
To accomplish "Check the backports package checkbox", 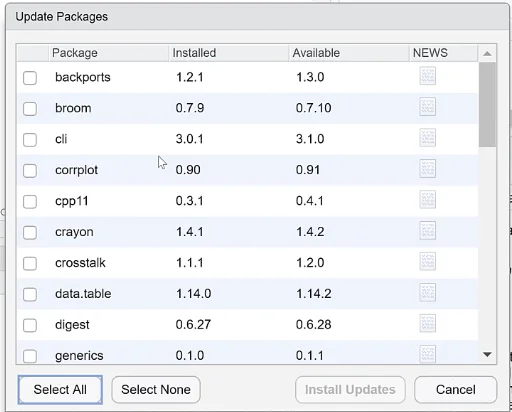I will pos(30,78).
